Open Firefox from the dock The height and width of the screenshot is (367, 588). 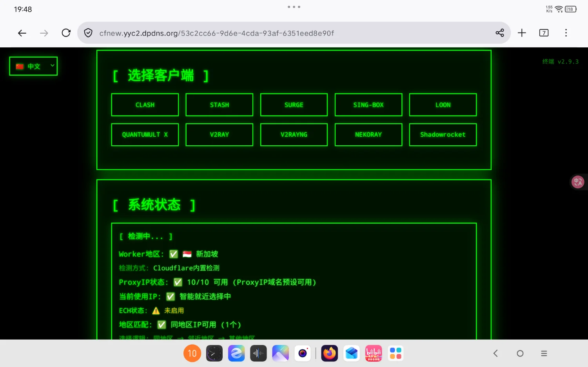(x=330, y=353)
